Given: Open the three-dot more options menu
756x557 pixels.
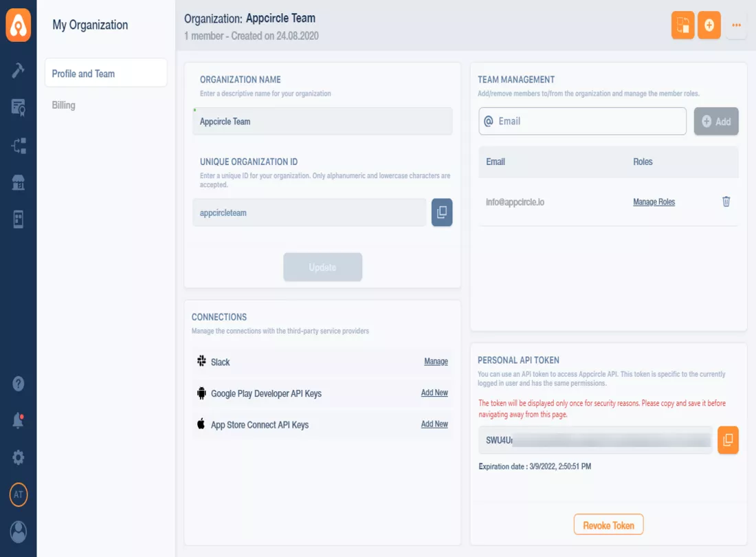Looking at the screenshot, I should (736, 25).
